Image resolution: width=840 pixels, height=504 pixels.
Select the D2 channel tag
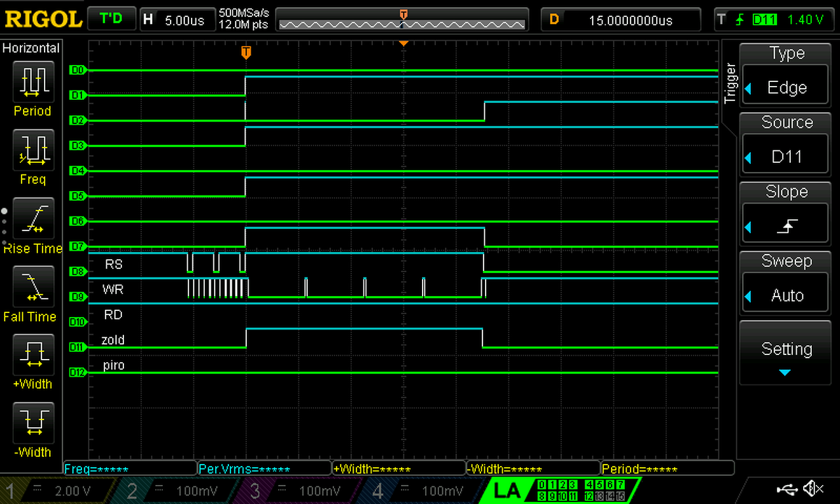click(x=77, y=121)
